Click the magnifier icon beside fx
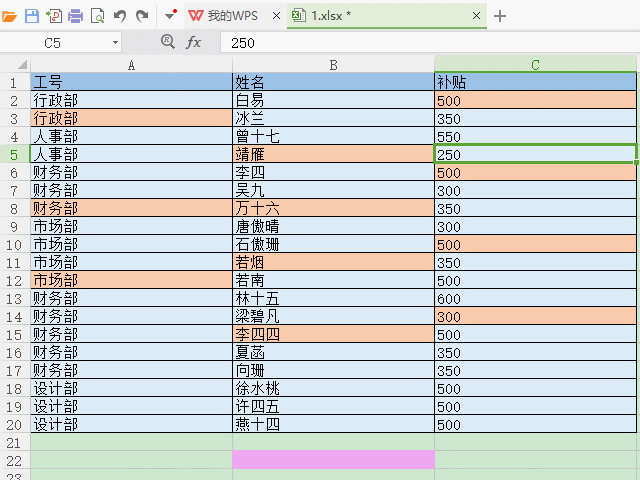The image size is (640, 480). (168, 43)
